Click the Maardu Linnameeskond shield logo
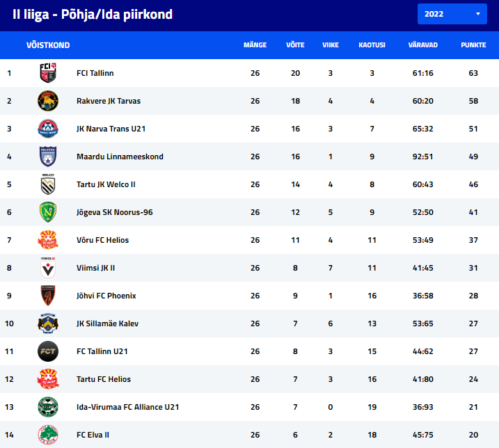This screenshot has height=448, width=499. point(48,157)
